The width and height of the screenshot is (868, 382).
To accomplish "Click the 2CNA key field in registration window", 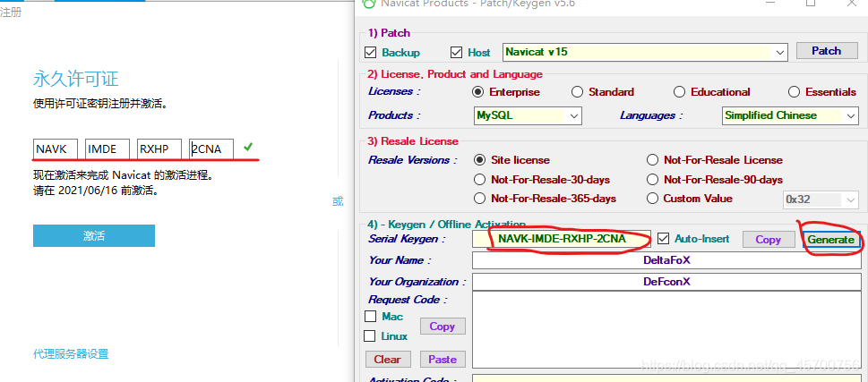I will (211, 149).
